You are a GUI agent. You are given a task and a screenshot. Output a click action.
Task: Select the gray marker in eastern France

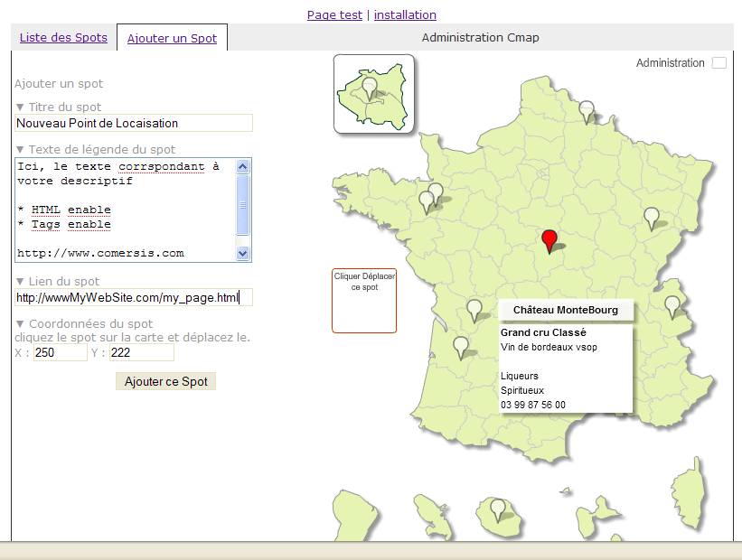click(x=651, y=217)
